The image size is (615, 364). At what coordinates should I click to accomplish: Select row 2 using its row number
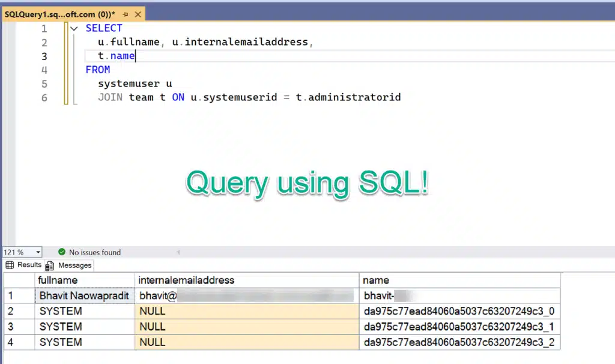(x=9, y=311)
